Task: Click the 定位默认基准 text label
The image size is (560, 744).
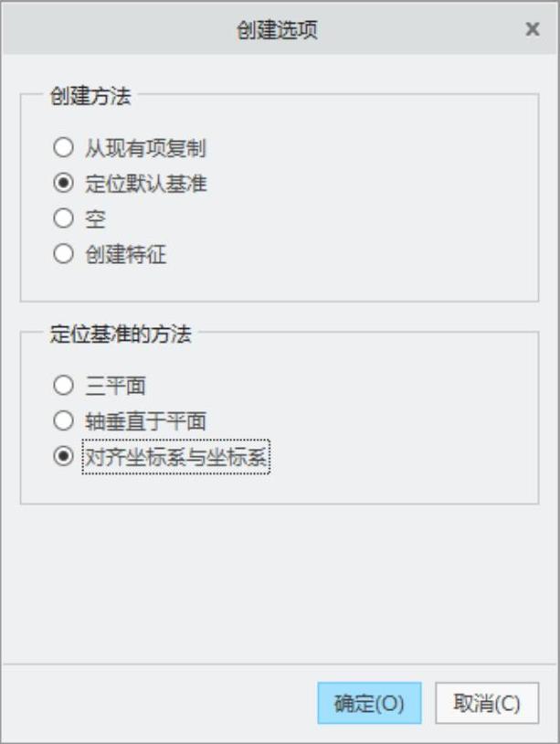Action: (x=145, y=183)
